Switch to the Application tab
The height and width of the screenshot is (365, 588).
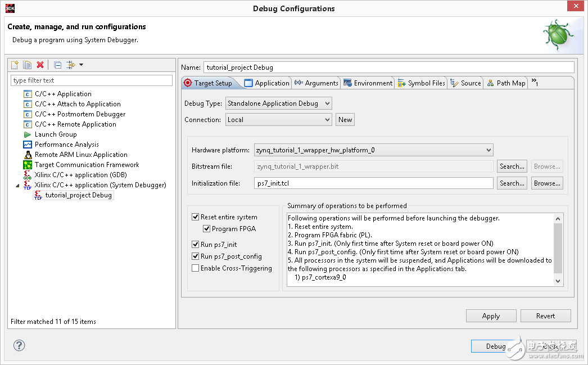(267, 83)
